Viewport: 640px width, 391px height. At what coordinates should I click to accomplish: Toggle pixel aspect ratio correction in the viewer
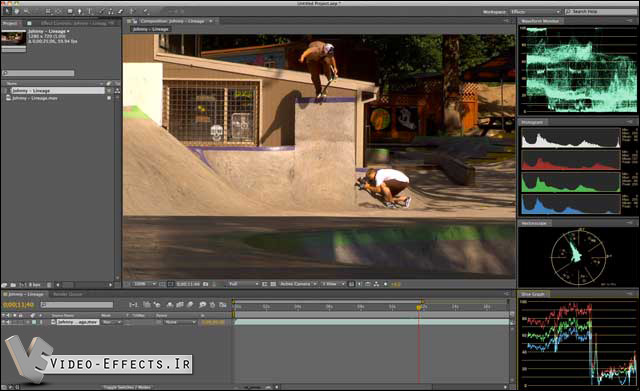point(352,284)
